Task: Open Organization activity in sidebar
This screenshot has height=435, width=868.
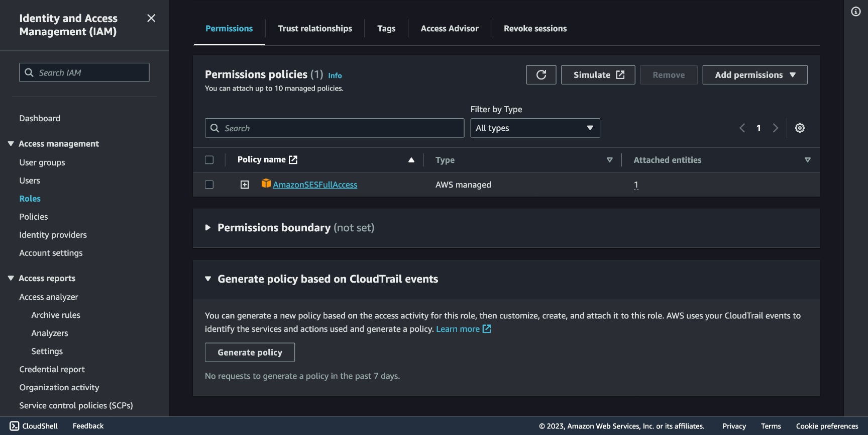Action: click(59, 388)
